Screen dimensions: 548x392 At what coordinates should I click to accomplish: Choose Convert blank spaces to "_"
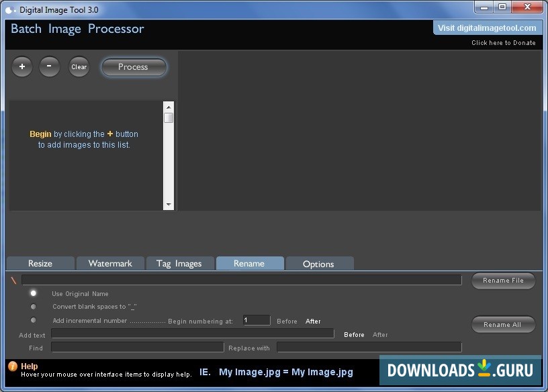34,307
